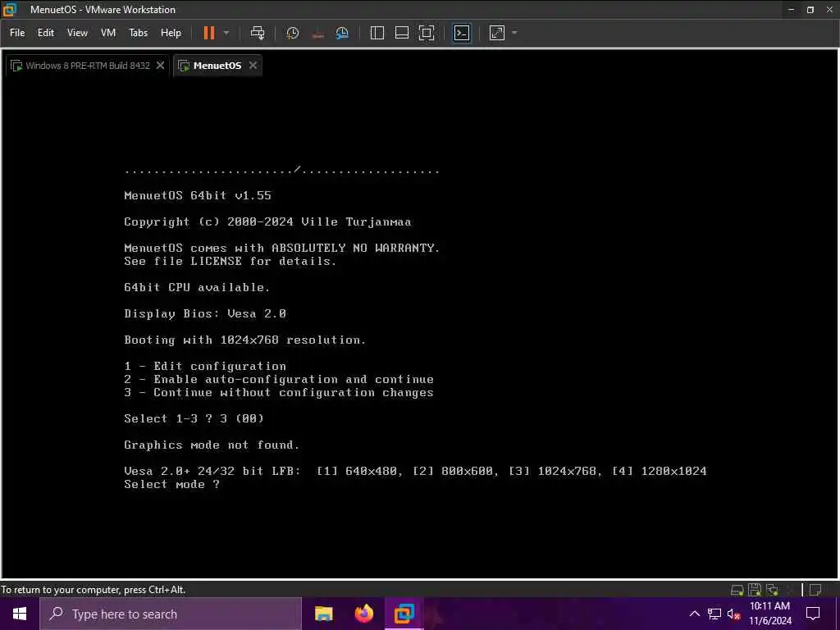840x630 pixels.
Task: Click the stretch guest display icon
Action: coord(497,33)
